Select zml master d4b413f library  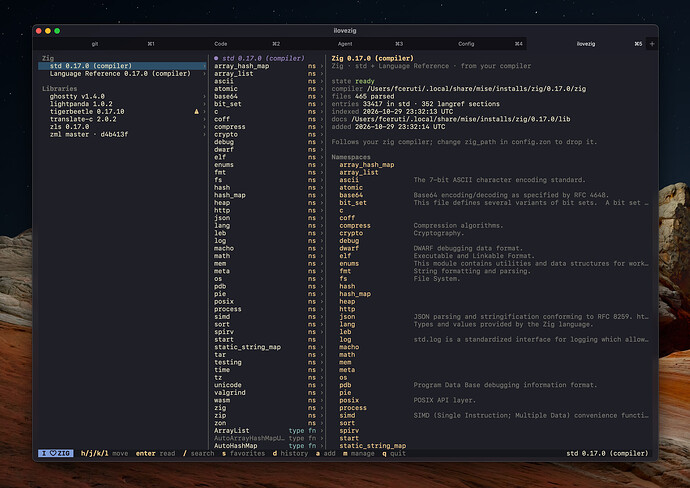point(88,134)
